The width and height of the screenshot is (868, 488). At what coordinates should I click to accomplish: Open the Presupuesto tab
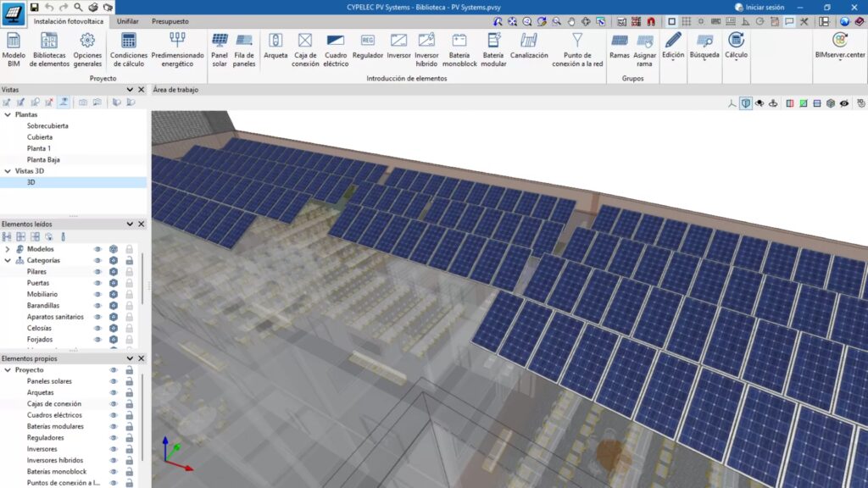(170, 20)
